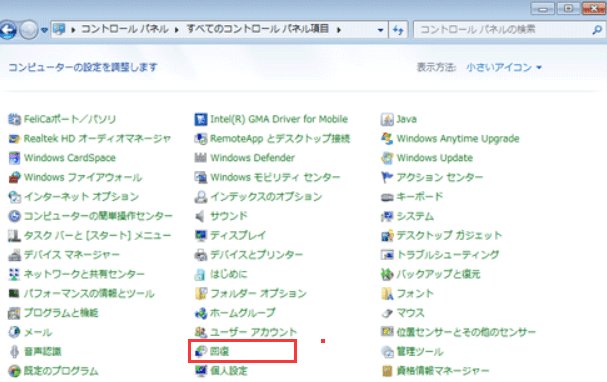Click the Back navigation button
607x382 pixels.
point(7,30)
